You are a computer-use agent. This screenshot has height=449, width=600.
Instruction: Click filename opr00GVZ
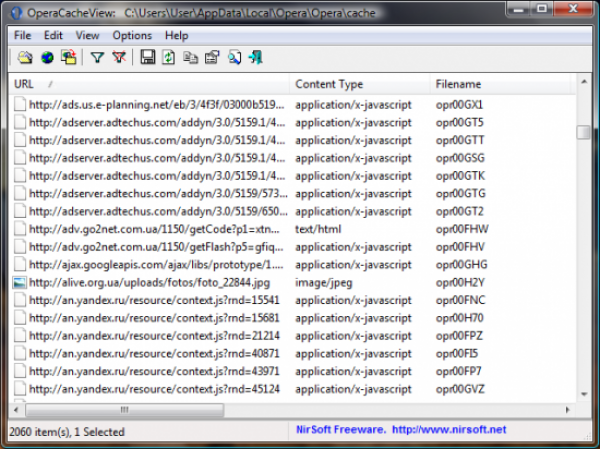click(x=460, y=389)
